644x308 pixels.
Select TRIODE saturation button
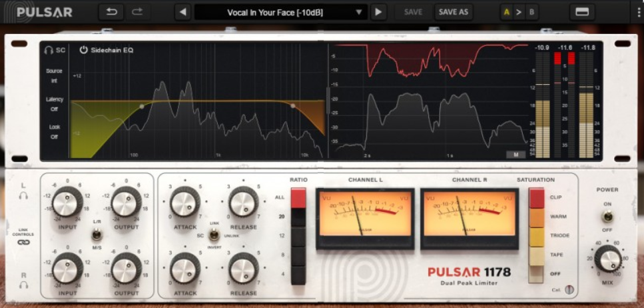tap(536, 237)
